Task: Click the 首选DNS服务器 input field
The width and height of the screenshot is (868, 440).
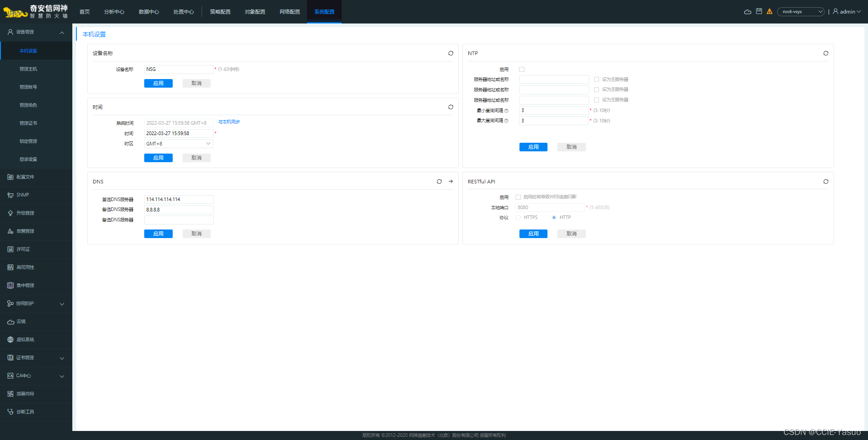Action: [x=179, y=199]
